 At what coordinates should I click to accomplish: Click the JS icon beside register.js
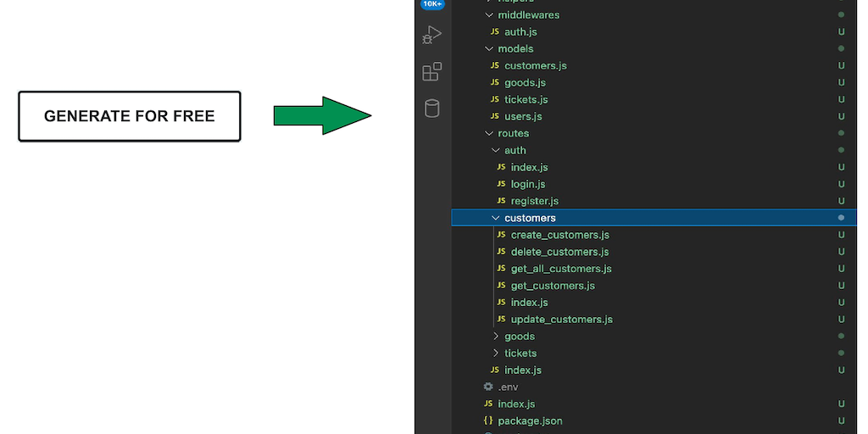[x=501, y=201]
